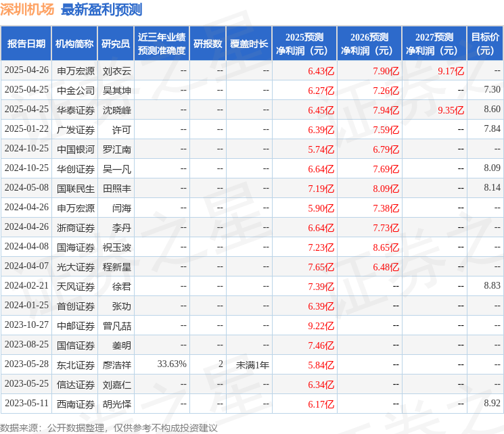Click the 报告日期 column header
The image size is (504, 434).
pos(26,44)
